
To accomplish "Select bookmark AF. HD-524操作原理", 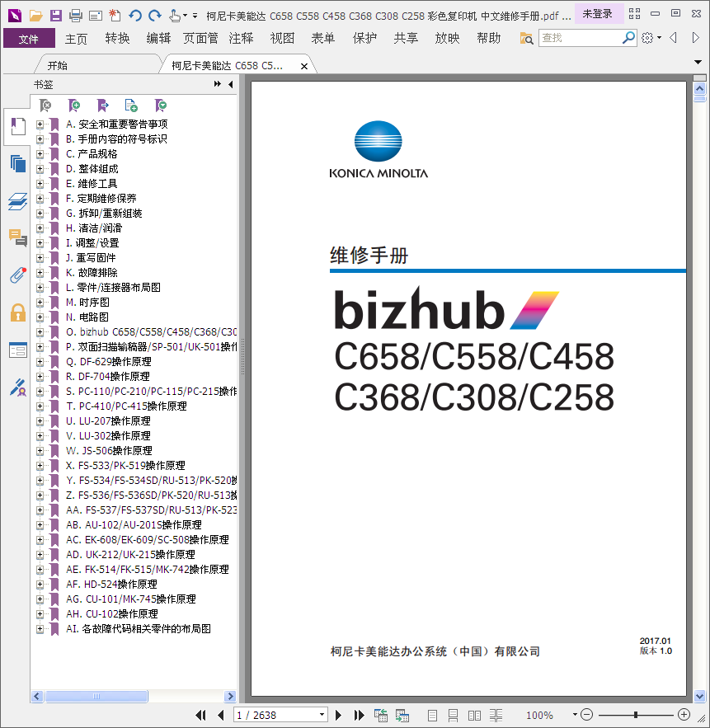I will (111, 585).
